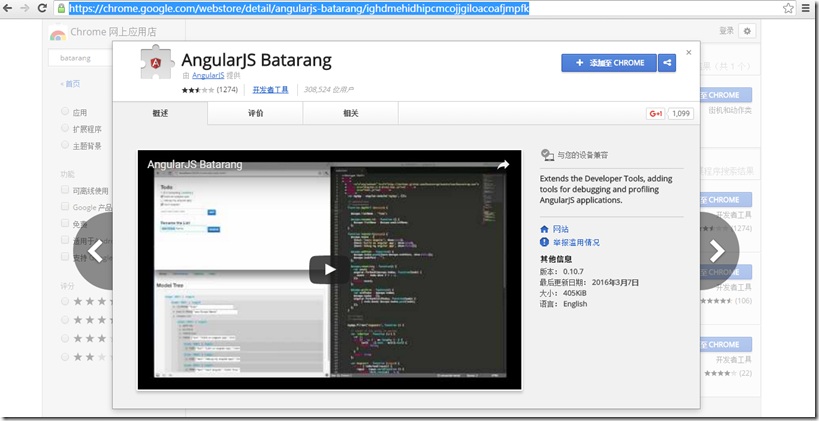Select the 扩展程序 radio button
The height and width of the screenshot is (421, 819).
point(65,128)
